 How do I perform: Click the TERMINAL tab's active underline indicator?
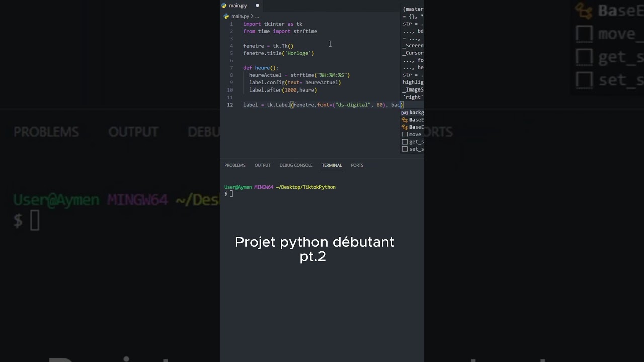[332, 170]
